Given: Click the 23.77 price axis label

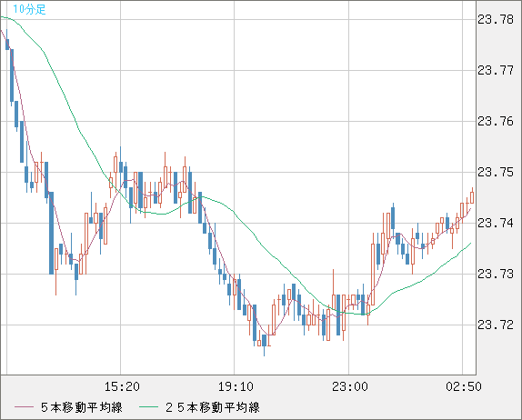Looking at the screenshot, I should tap(496, 71).
